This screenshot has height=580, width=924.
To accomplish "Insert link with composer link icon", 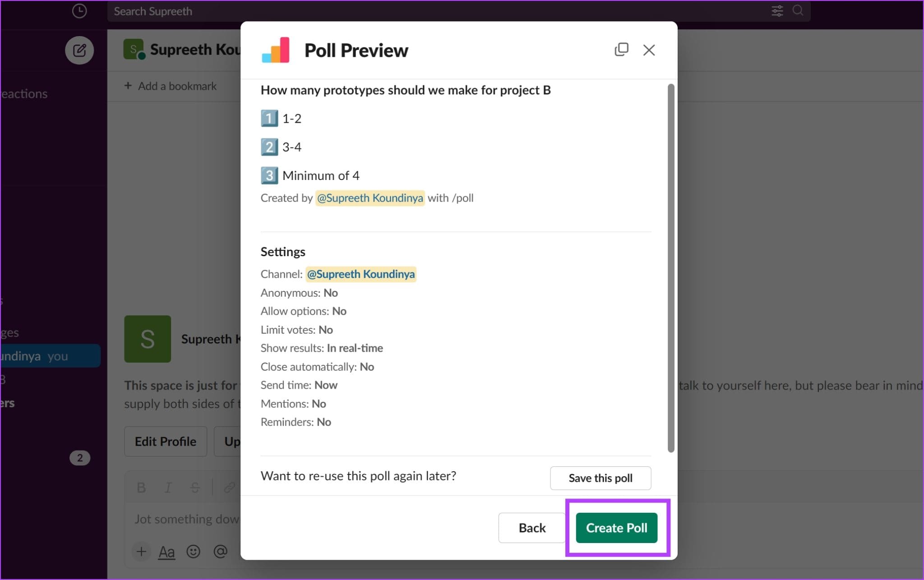I will coord(229,488).
